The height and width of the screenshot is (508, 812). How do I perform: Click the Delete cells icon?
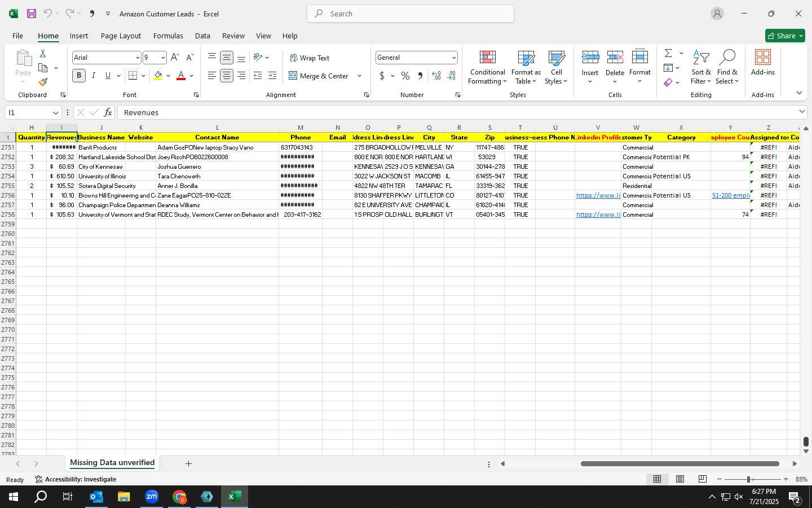(615, 57)
